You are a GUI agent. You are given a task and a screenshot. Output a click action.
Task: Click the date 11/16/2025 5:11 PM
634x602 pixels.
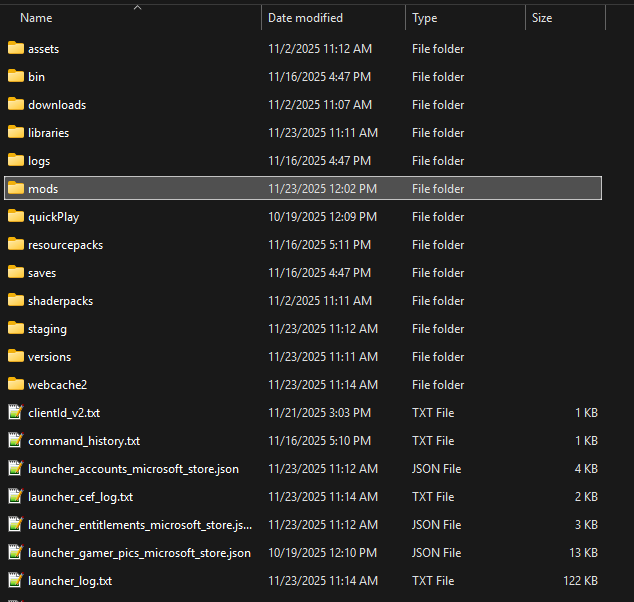(x=319, y=245)
